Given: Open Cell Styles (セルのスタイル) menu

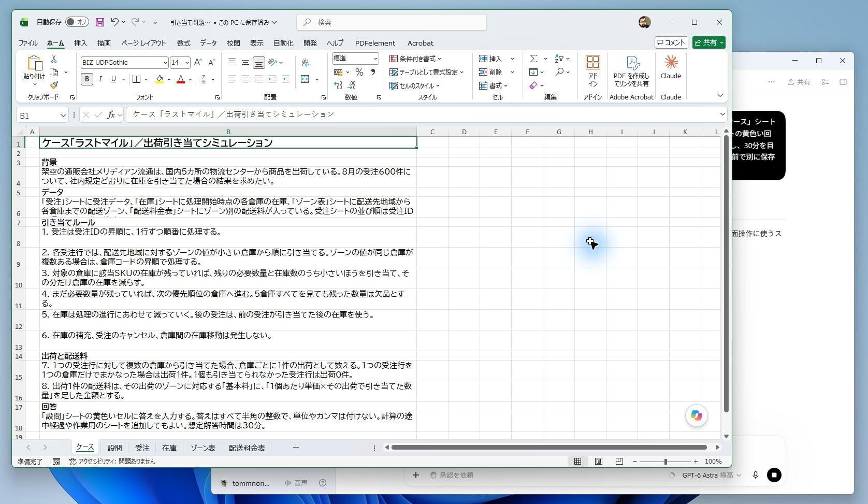Looking at the screenshot, I should pos(414,85).
